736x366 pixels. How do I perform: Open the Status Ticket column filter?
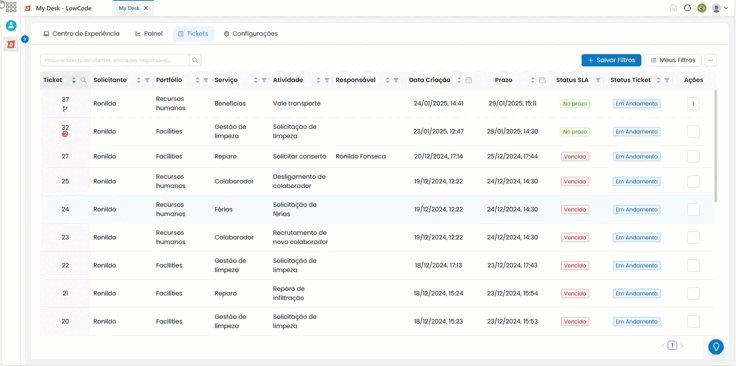click(x=667, y=80)
